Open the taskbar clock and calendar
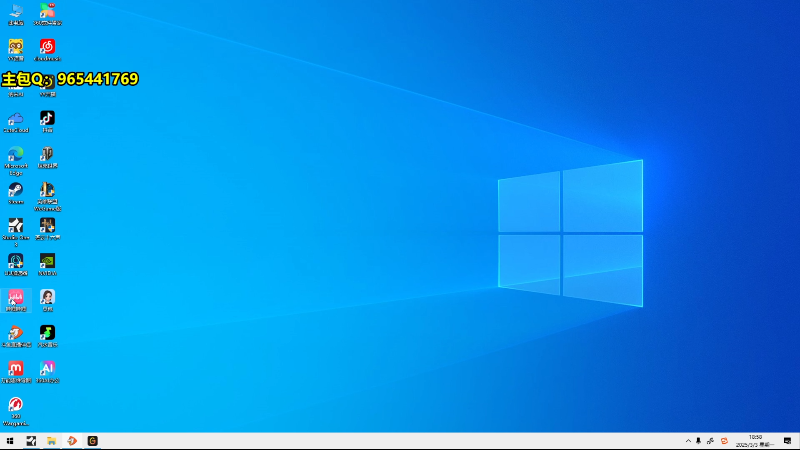The height and width of the screenshot is (450, 800). (x=755, y=441)
